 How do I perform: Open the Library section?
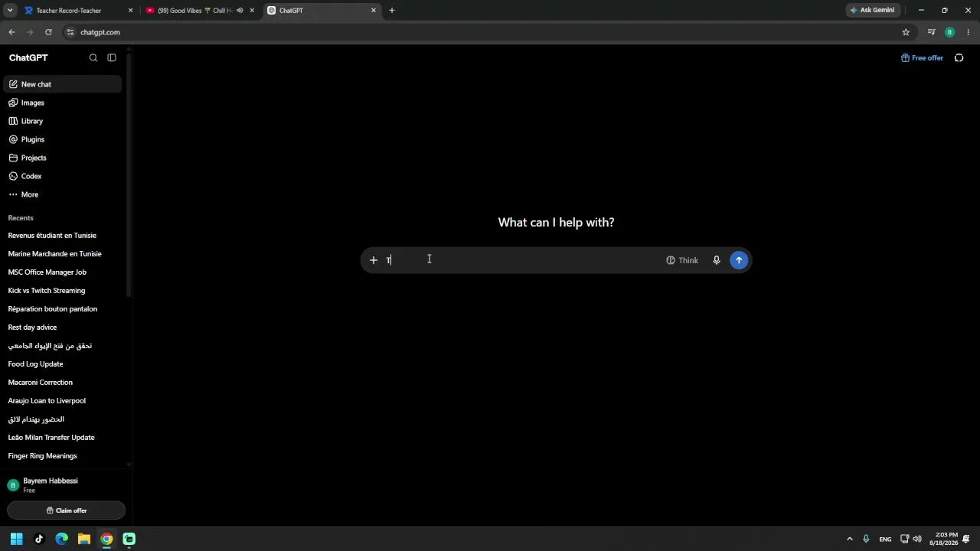(62, 121)
